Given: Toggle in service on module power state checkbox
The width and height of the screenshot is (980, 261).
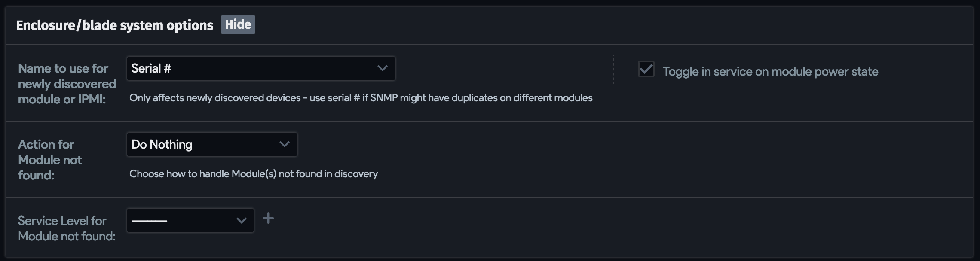Looking at the screenshot, I should tap(646, 70).
